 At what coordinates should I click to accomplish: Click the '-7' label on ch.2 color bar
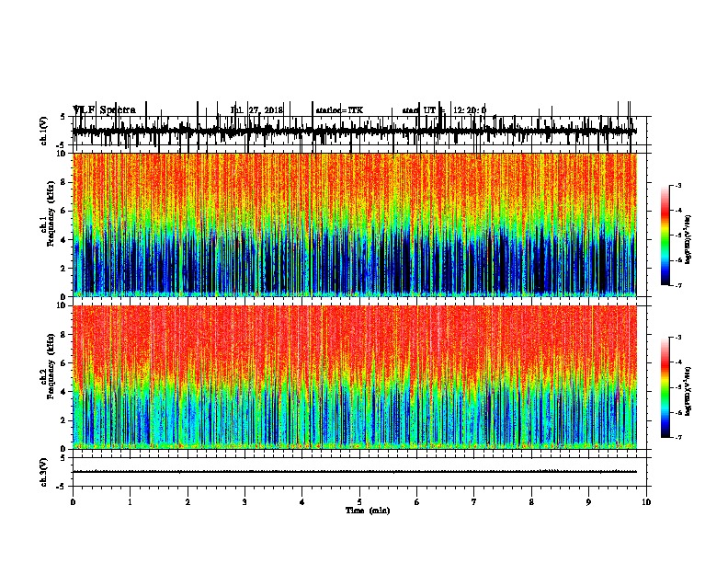(677, 438)
